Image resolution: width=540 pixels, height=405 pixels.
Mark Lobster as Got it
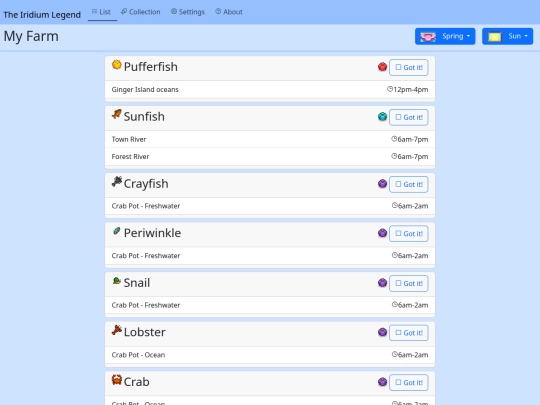click(409, 333)
